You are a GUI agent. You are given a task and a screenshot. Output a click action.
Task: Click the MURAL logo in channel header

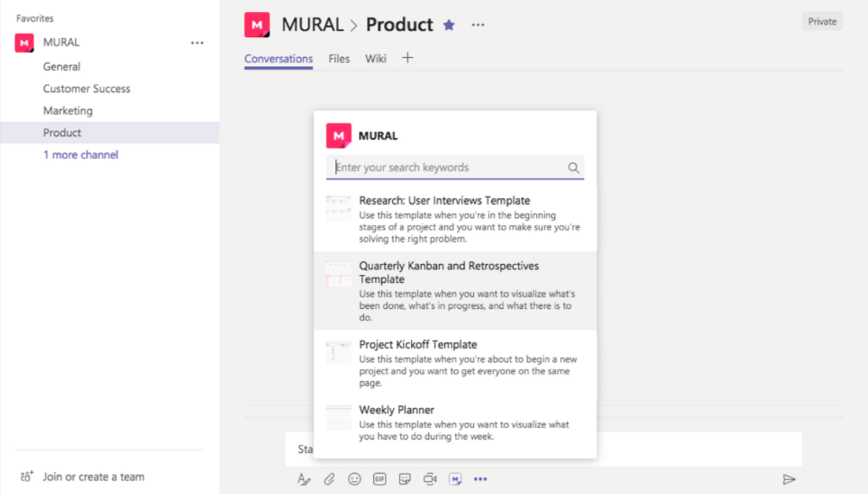258,25
